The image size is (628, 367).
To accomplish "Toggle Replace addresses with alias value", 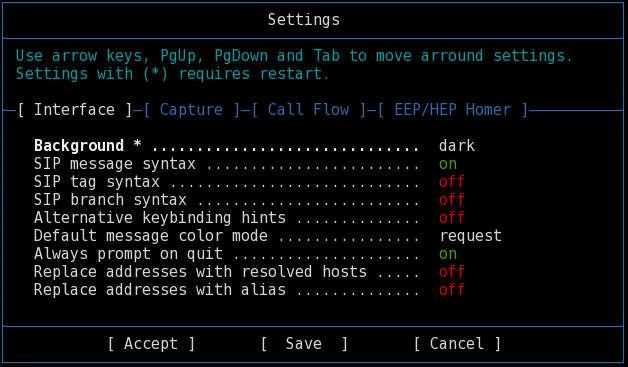I will pyautogui.click(x=452, y=290).
